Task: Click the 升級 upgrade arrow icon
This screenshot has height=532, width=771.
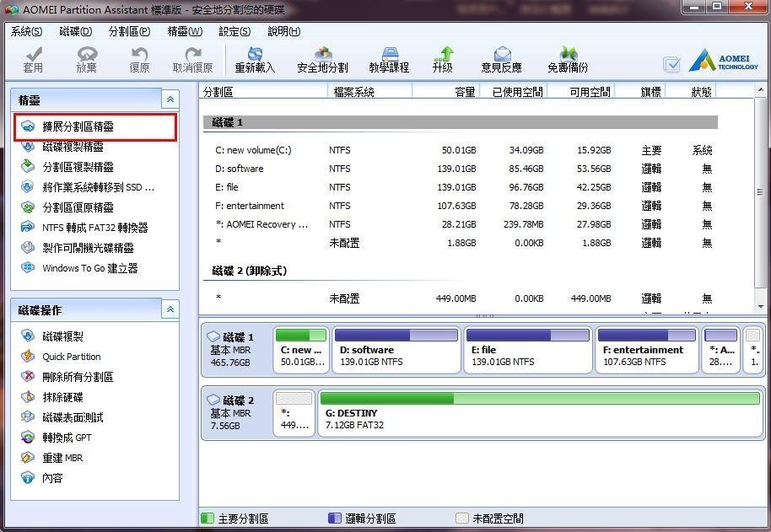Action: pyautogui.click(x=443, y=60)
